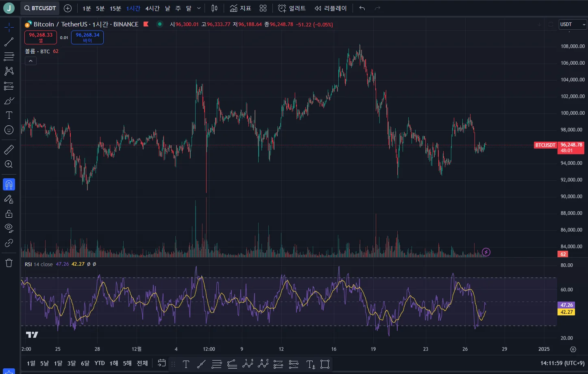This screenshot has height=374, width=588.
Task: Open the Fibonacci tools in left sidebar
Action: point(9,57)
